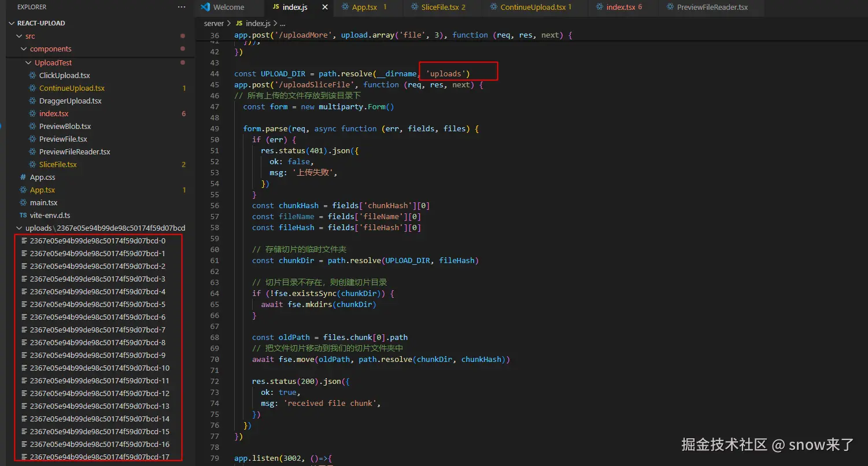Open chunk file ending in bcd-0

pos(98,241)
